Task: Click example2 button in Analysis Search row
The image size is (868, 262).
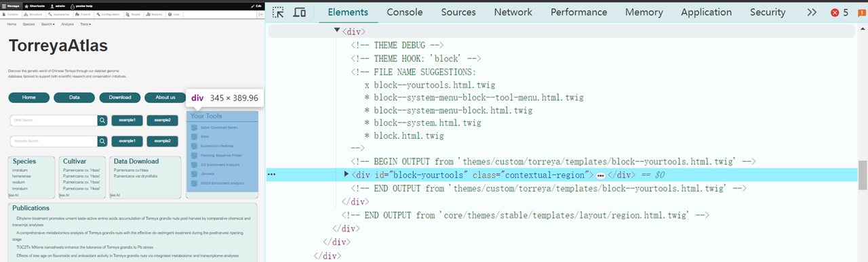Action: pyautogui.click(x=162, y=141)
